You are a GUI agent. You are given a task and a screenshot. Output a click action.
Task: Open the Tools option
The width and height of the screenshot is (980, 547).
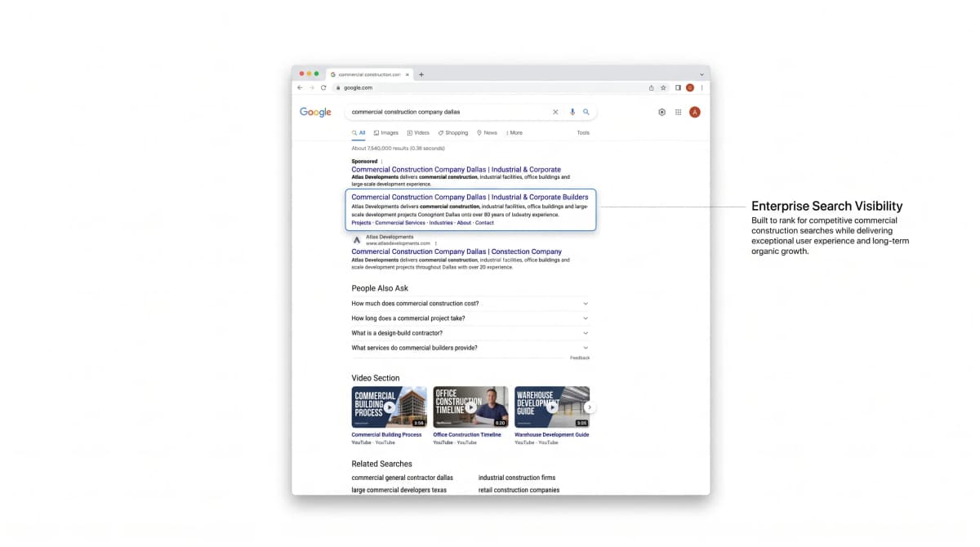click(x=583, y=132)
